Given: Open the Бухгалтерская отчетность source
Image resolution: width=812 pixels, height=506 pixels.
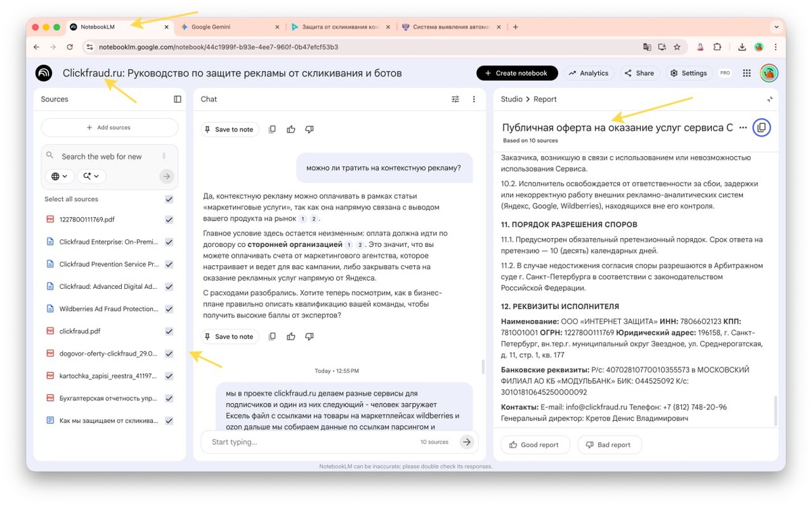Looking at the screenshot, I should click(x=109, y=398).
